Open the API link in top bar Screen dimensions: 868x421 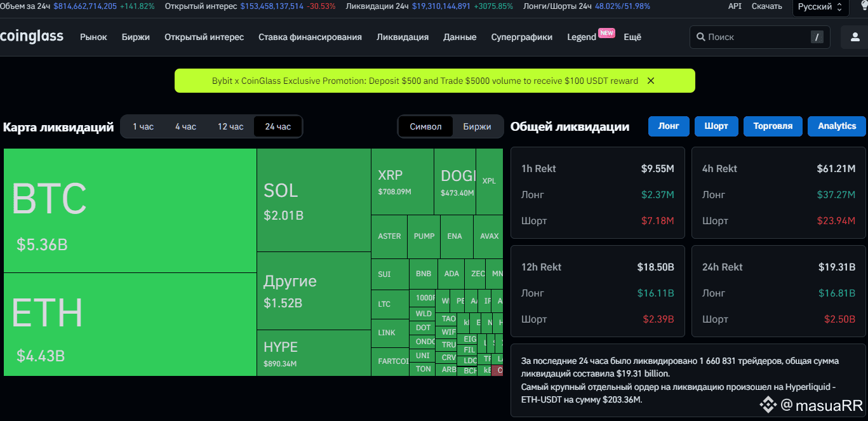click(x=735, y=6)
